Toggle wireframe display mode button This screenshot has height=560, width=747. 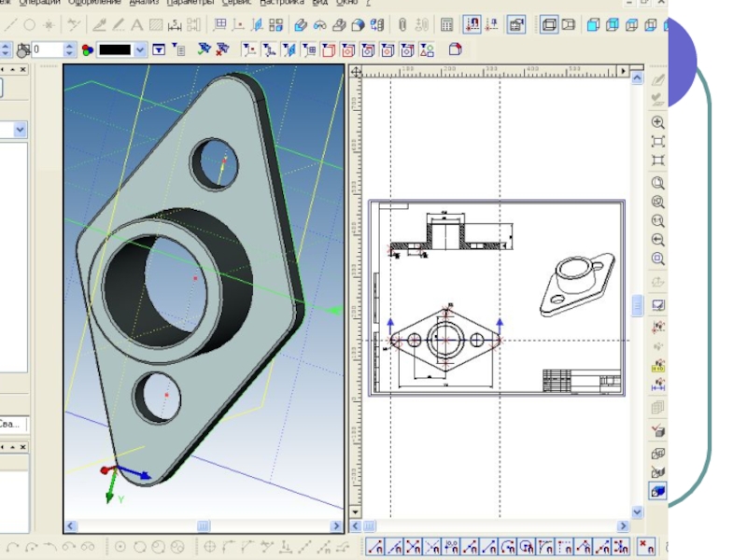(549, 25)
